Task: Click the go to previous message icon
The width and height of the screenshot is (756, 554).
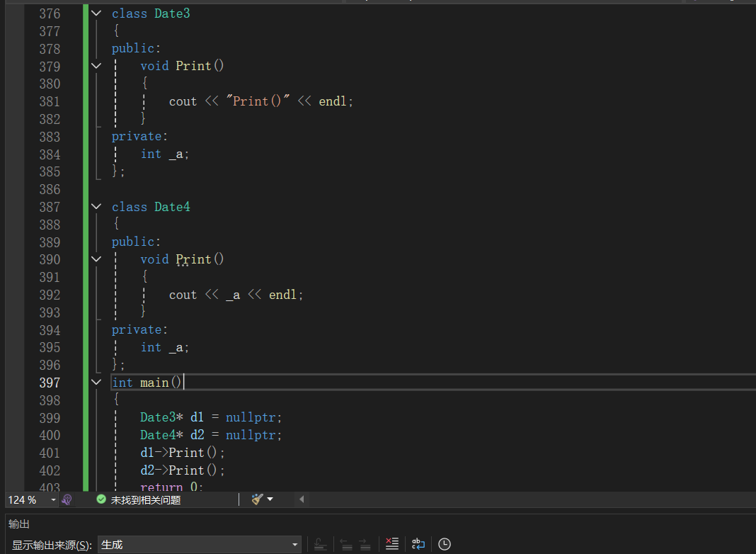Action: point(346,544)
